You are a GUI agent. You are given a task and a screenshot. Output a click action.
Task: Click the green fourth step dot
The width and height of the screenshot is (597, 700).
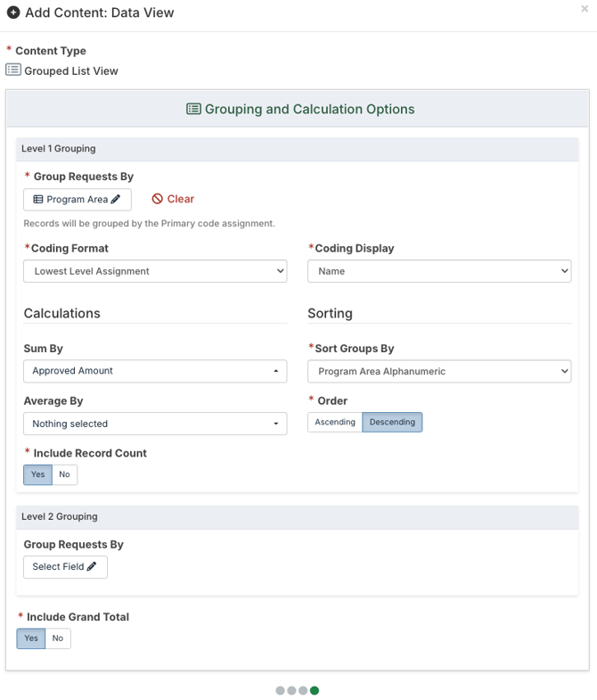pyautogui.click(x=315, y=690)
